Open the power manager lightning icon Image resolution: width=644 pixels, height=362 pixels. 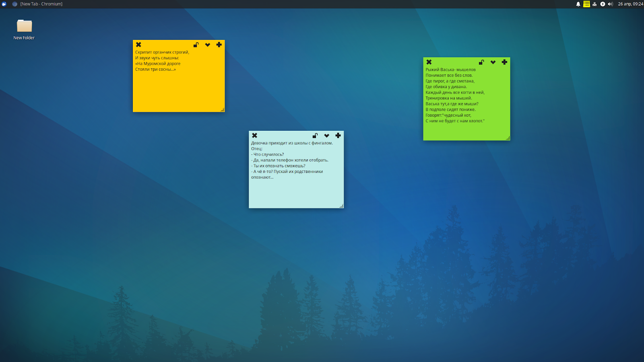[x=603, y=4]
